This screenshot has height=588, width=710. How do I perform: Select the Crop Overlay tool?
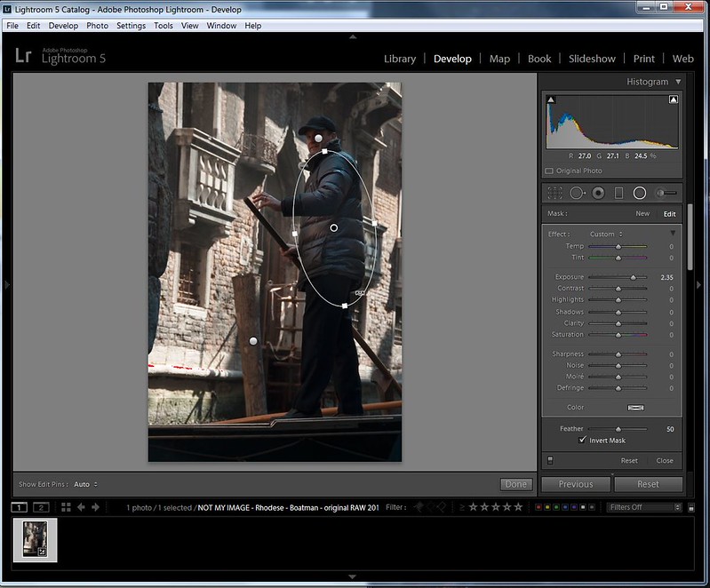pos(554,193)
